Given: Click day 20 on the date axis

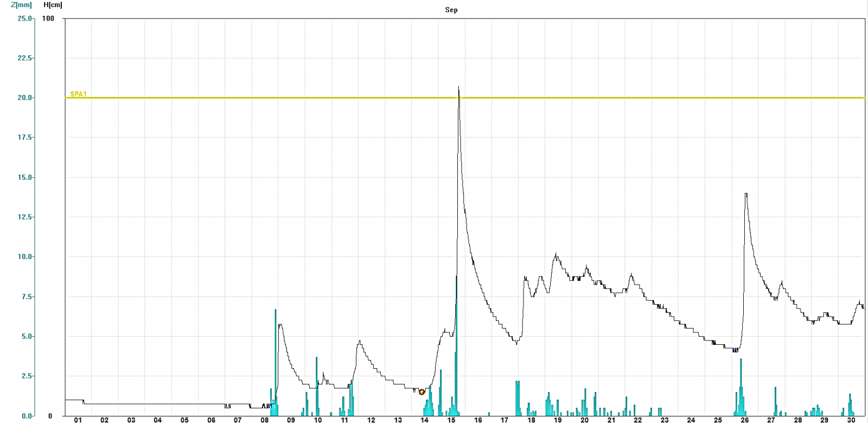Looking at the screenshot, I should (584, 420).
